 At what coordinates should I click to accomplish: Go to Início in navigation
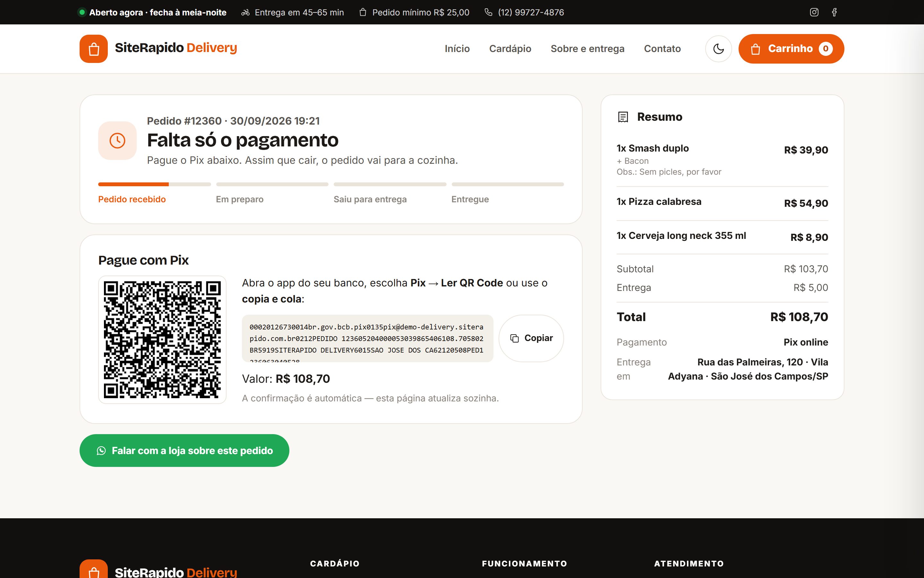coord(457,49)
